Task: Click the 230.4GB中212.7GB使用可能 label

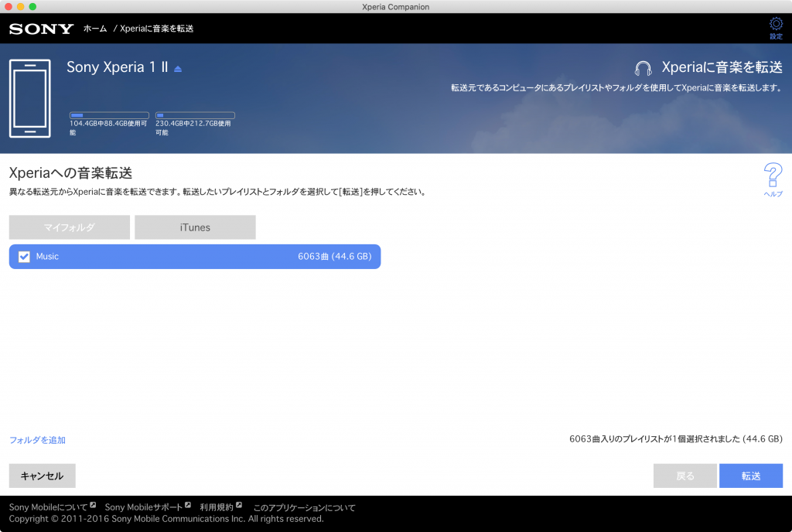Action: click(193, 128)
